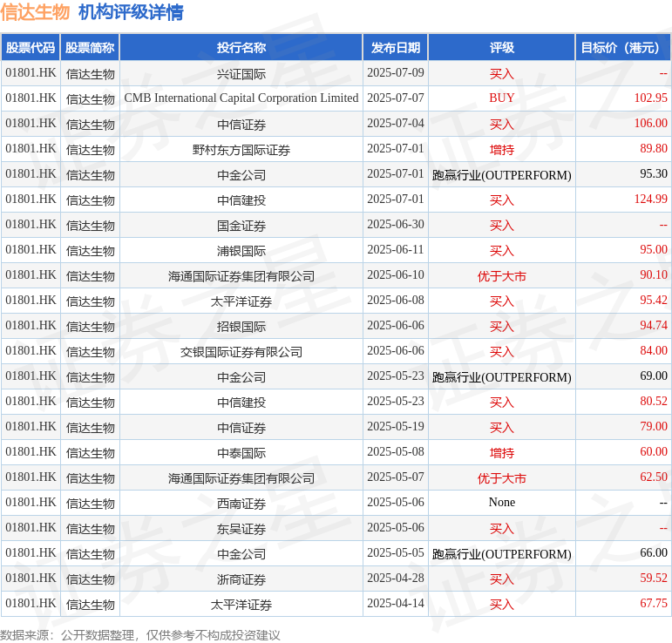The height and width of the screenshot is (643, 672).
Task: Click the 95.30 target price
Action: point(654,174)
